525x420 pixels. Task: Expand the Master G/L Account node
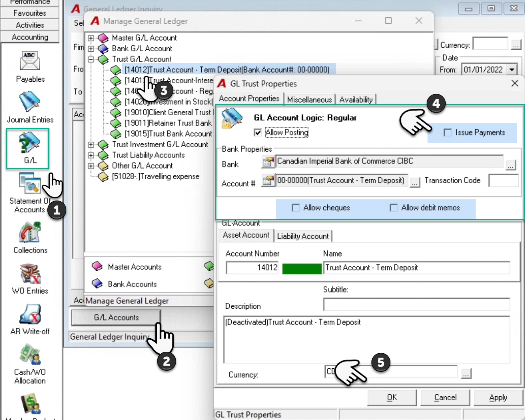click(91, 38)
